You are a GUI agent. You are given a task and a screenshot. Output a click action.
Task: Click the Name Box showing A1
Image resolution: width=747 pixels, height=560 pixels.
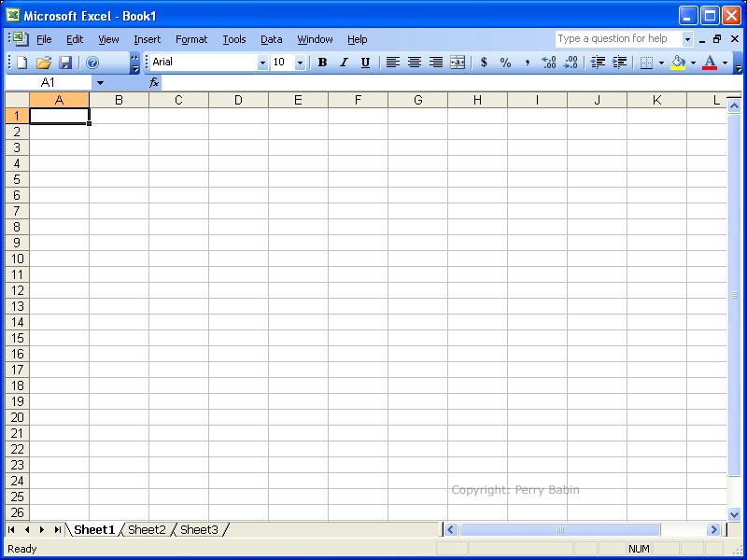click(49, 83)
